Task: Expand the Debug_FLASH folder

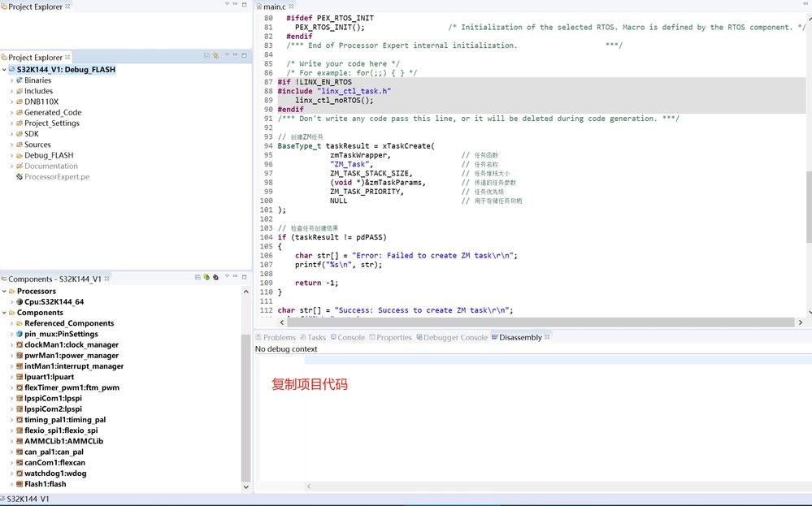Action: [x=11, y=155]
